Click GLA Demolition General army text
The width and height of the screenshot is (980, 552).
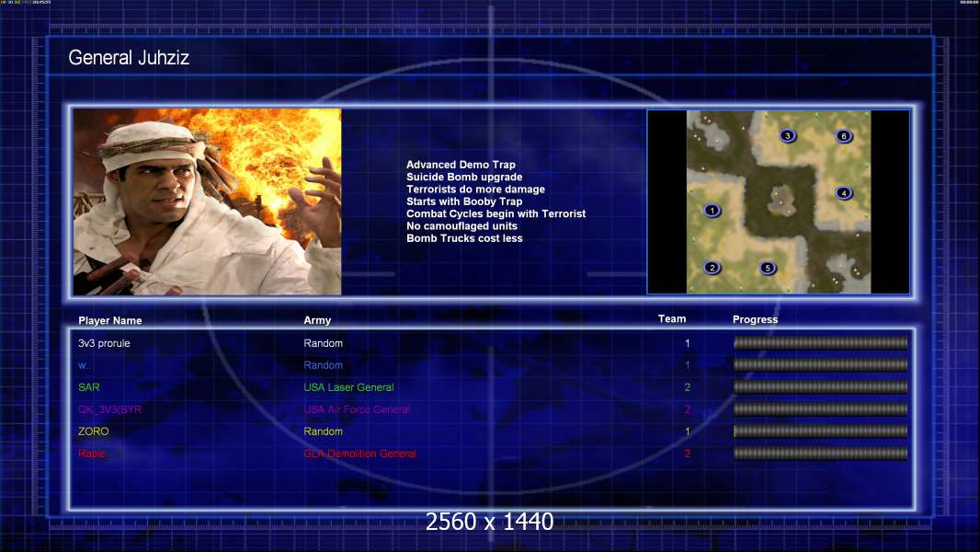coord(360,454)
